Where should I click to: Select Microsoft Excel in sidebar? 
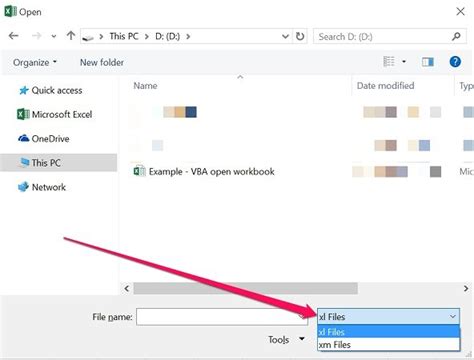(x=55, y=114)
